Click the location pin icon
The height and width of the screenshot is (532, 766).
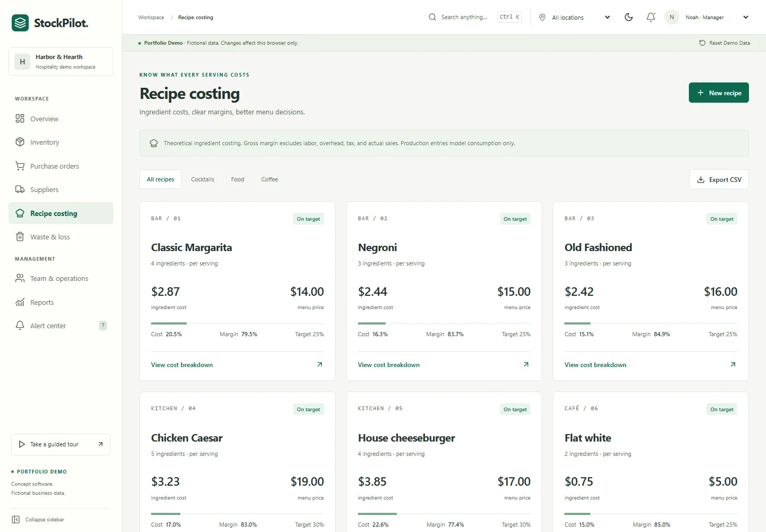click(542, 17)
